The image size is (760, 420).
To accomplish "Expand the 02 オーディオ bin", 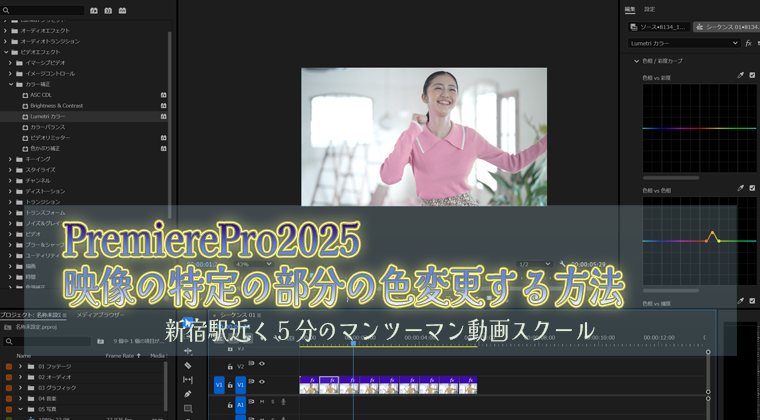I will click(x=20, y=377).
